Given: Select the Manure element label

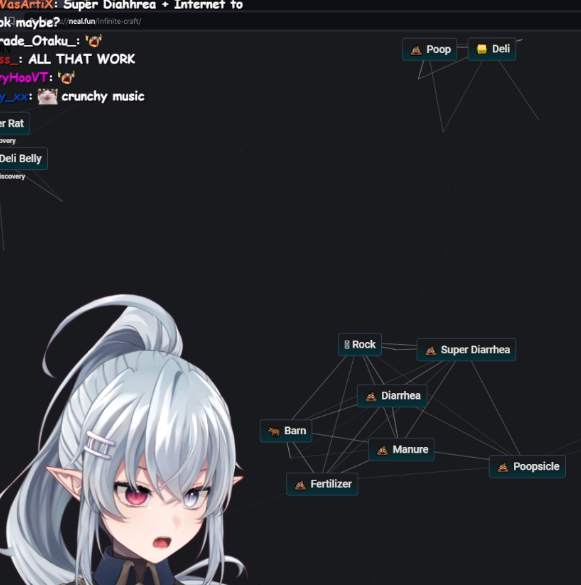Looking at the screenshot, I should tap(410, 449).
